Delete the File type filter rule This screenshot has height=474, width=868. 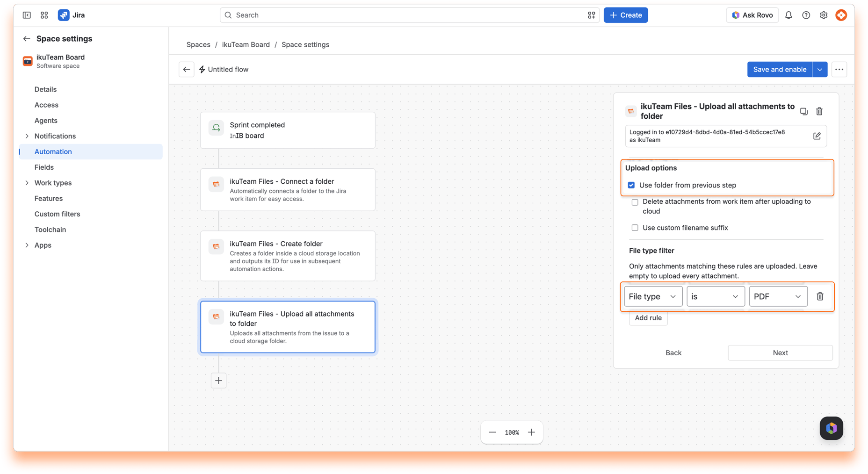[820, 296]
